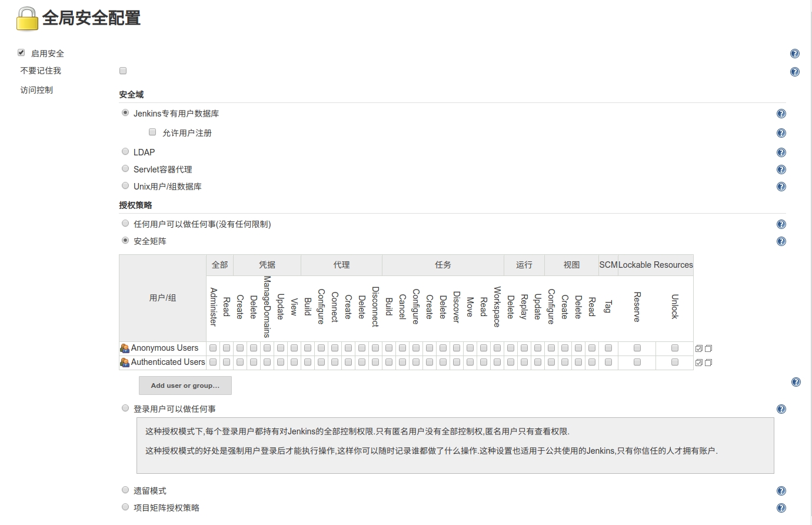Click the Anonymous Users person icon
The height and width of the screenshot is (525, 812).
(125, 348)
